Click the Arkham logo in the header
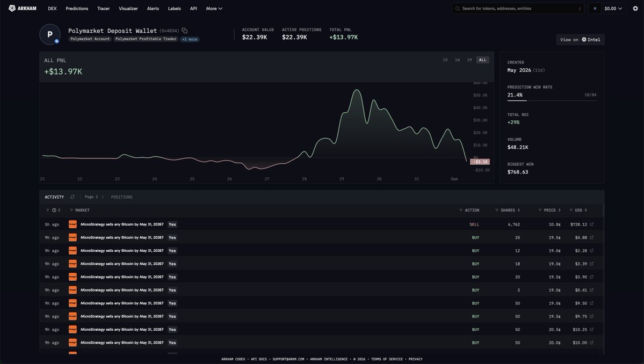644x364 pixels. point(23,8)
